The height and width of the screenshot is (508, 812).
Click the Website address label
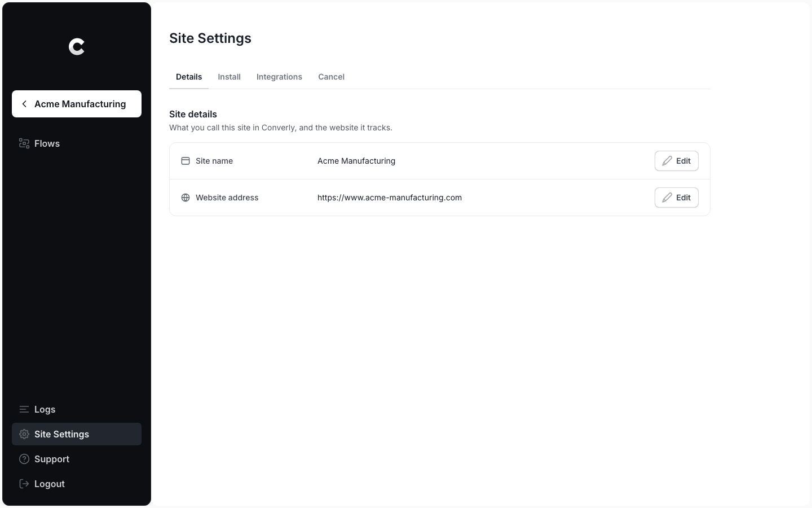point(227,198)
